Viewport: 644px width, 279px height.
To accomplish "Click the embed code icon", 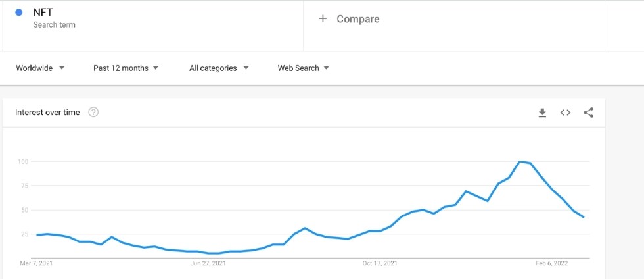I will coord(565,113).
